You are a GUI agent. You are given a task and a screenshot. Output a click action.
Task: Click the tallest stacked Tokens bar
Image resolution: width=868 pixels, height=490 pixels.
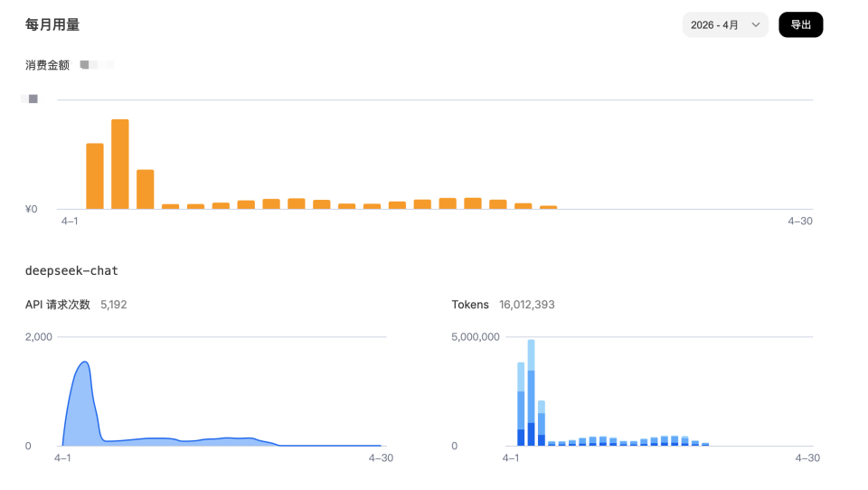pos(531,393)
